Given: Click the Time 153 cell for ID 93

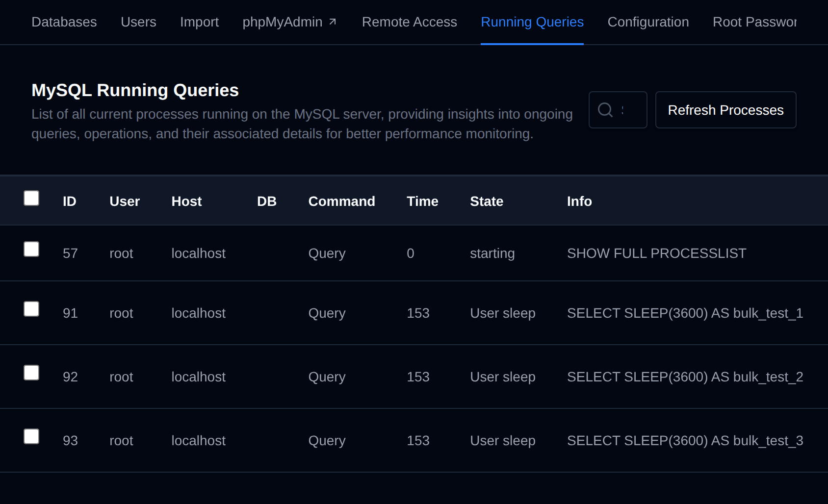Looking at the screenshot, I should pos(418,441).
